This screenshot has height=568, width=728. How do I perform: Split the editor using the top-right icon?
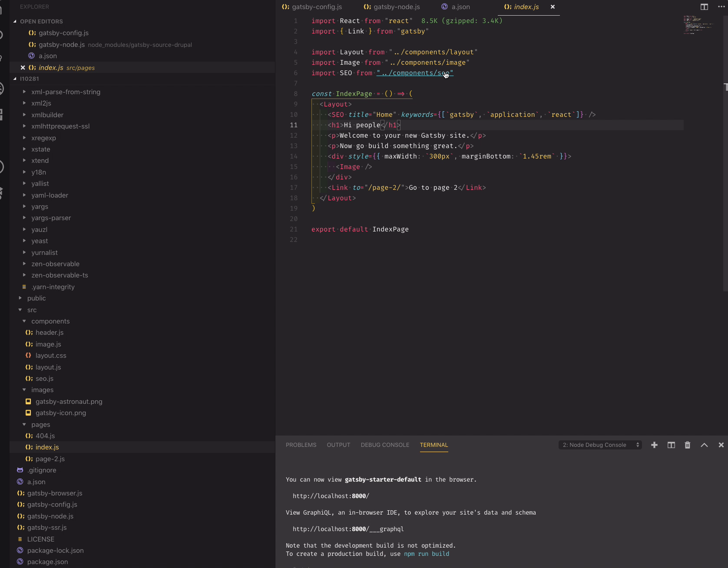click(x=704, y=7)
